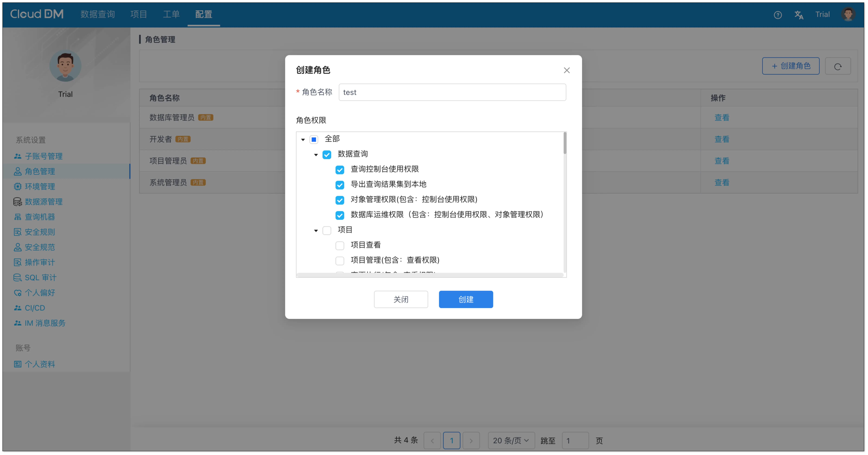Screen dimensions: 868x455
Task: Switch to the 工单 top menu
Action: [171, 14]
